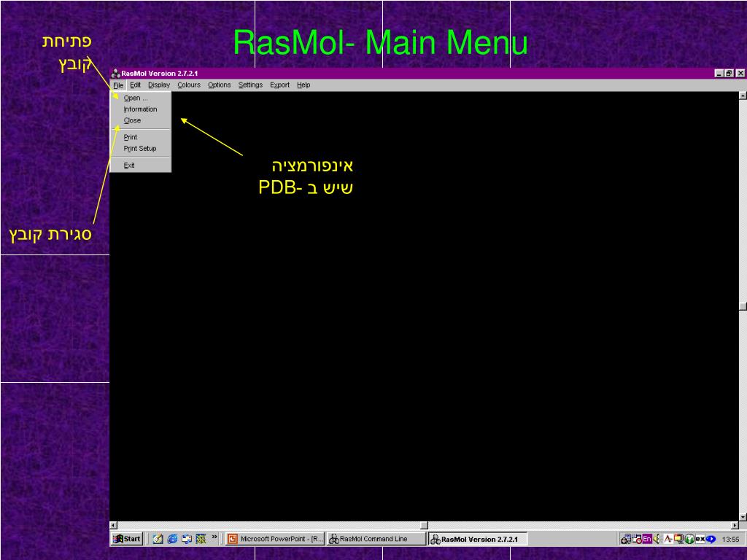Close the RasMol window
The width and height of the screenshot is (747, 560).
(x=740, y=74)
